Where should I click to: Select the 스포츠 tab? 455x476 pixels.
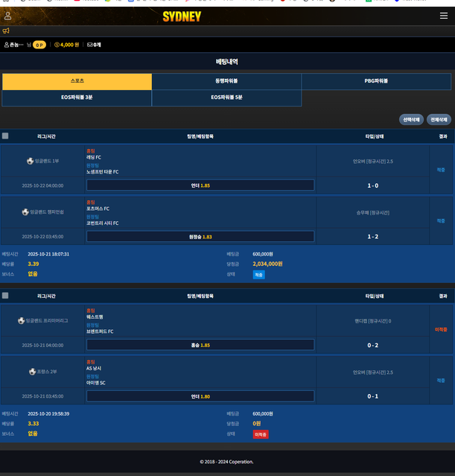coord(77,81)
